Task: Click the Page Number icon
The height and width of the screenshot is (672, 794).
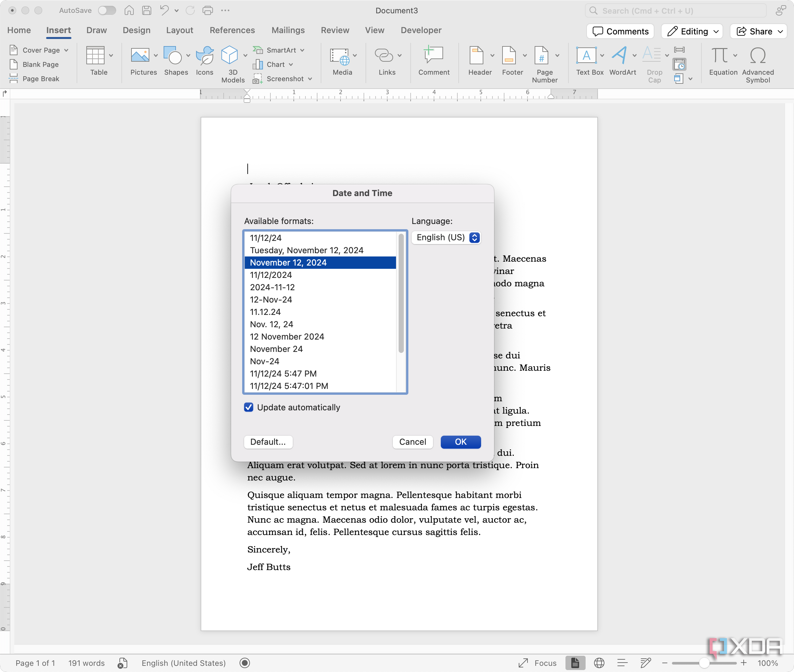Action: 541,56
